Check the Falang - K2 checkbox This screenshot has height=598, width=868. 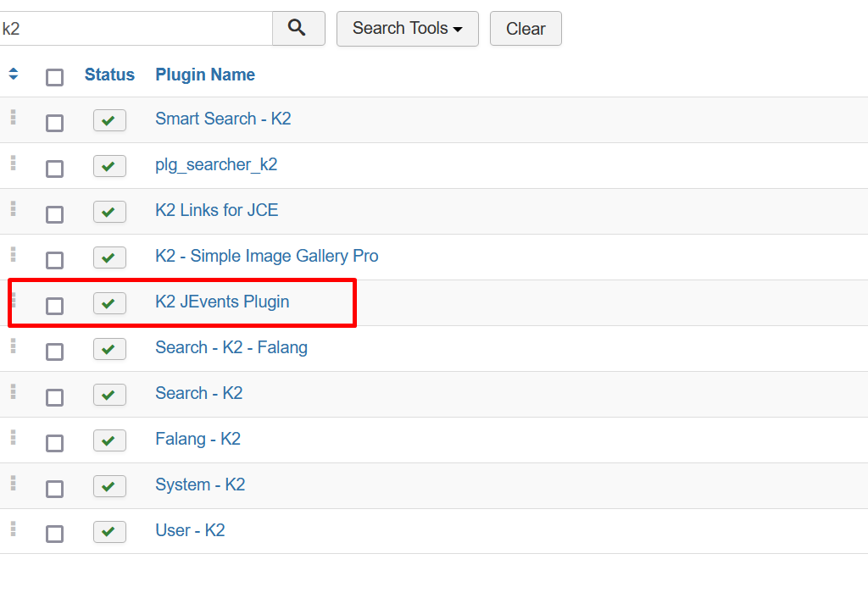click(x=54, y=443)
